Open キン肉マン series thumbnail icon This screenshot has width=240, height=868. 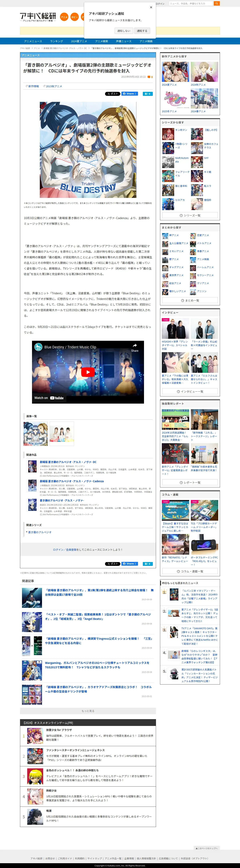pyautogui.click(x=168, y=134)
